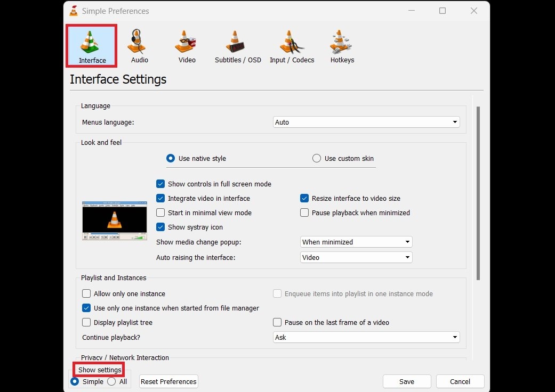Close the Simple Preferences window
Screen dimensions: 555x392
click(x=474, y=11)
